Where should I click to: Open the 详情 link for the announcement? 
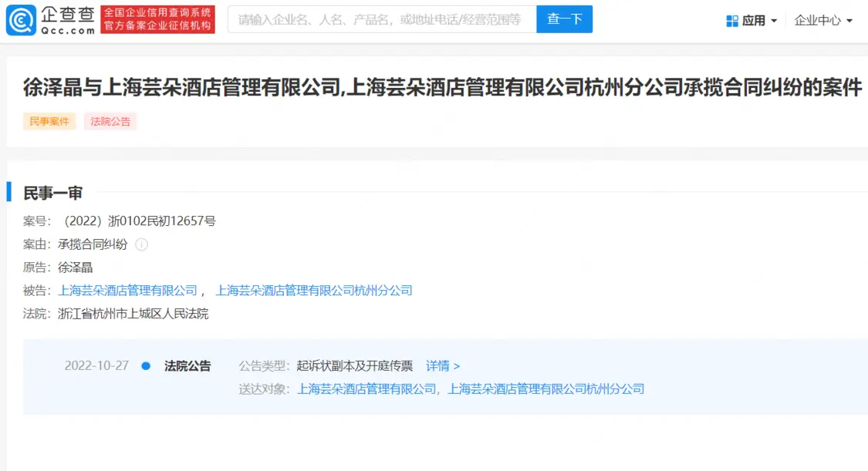click(x=442, y=366)
